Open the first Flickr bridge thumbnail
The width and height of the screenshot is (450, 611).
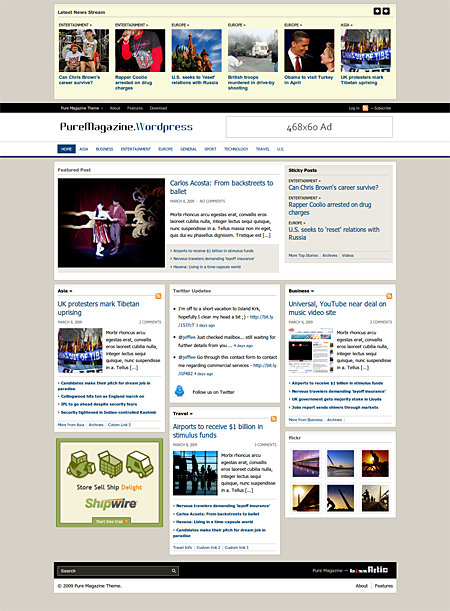click(x=306, y=464)
